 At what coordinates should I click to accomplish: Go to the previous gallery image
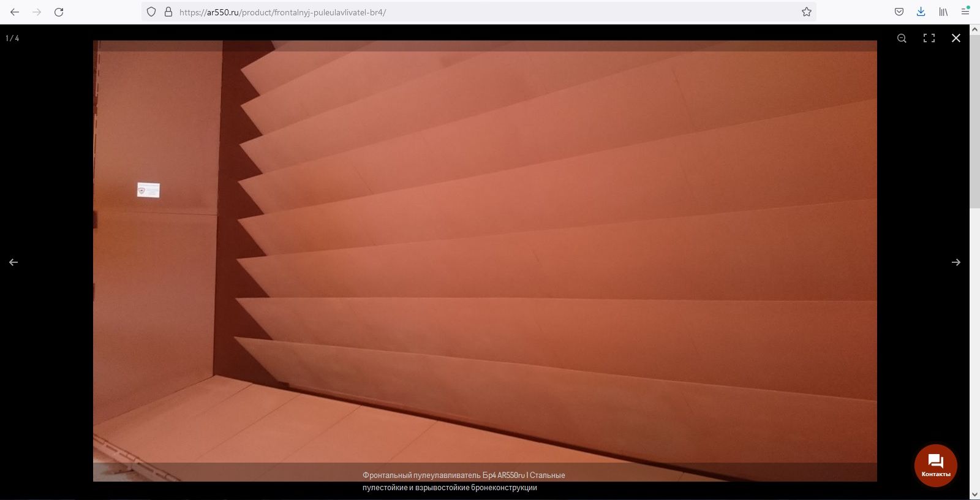coord(13,262)
